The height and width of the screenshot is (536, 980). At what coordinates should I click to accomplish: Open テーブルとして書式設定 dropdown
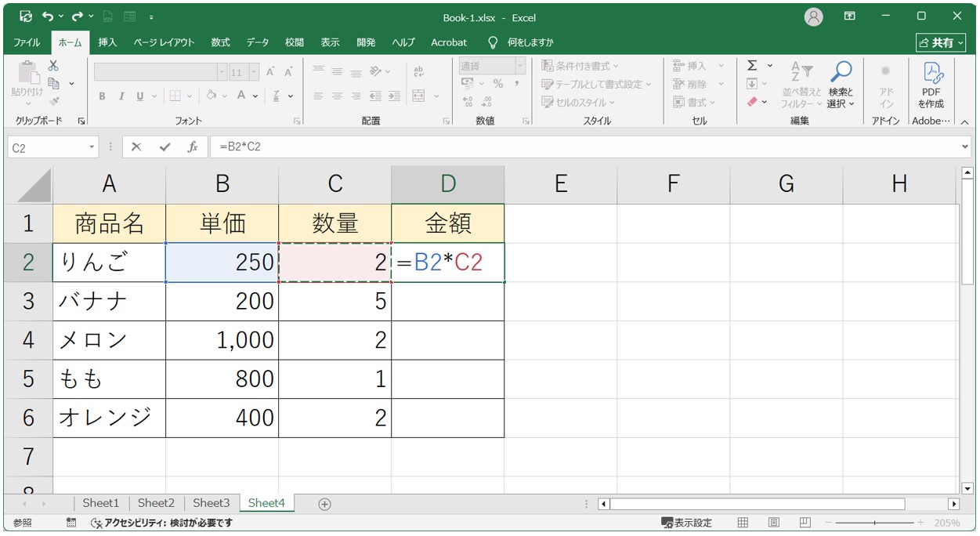597,84
